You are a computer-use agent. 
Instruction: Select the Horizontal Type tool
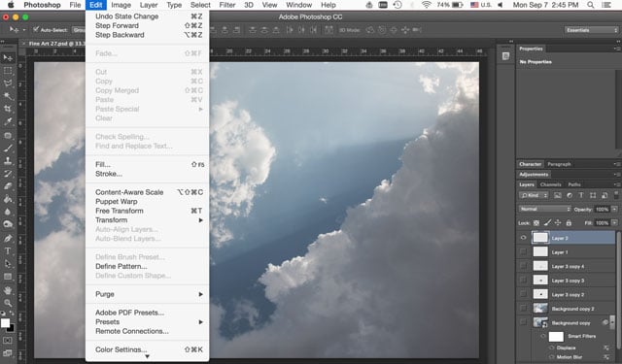[x=8, y=251]
